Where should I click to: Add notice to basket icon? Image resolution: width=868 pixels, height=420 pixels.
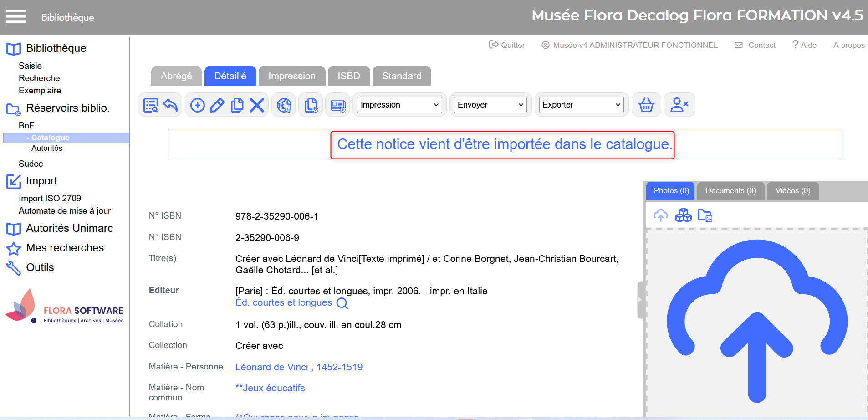646,105
